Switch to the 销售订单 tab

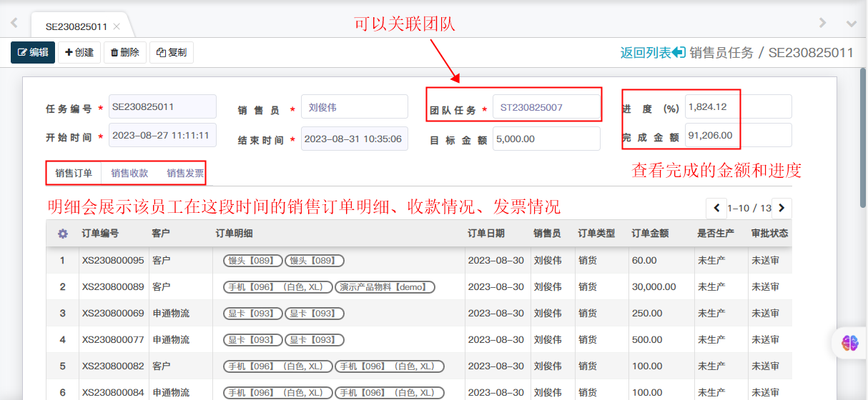point(74,173)
